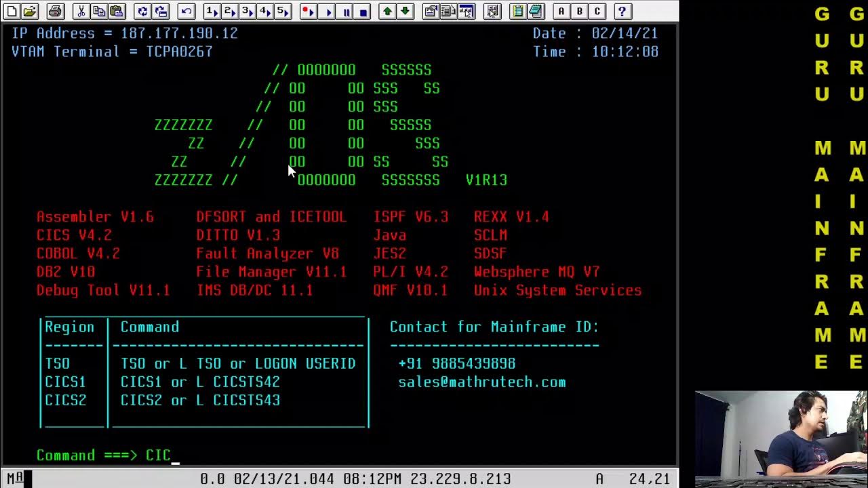Viewport: 868px width, 488px height.
Task: Click the toolbar A button
Action: click(561, 11)
